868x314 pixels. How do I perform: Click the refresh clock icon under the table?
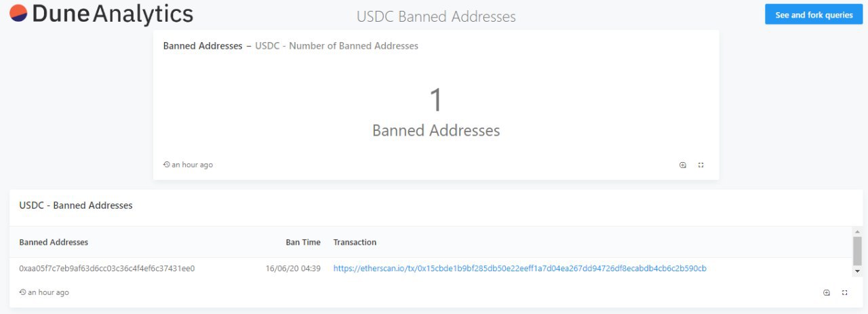pos(23,292)
